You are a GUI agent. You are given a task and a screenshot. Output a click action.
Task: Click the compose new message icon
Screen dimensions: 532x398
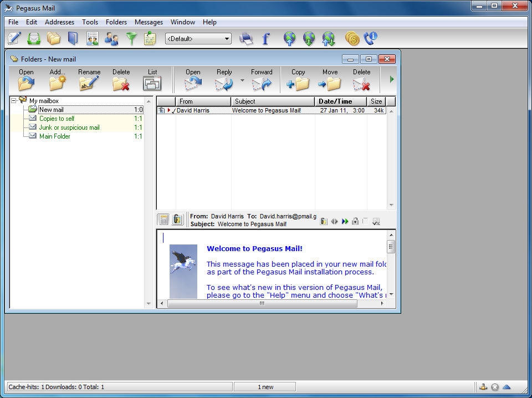coord(14,38)
